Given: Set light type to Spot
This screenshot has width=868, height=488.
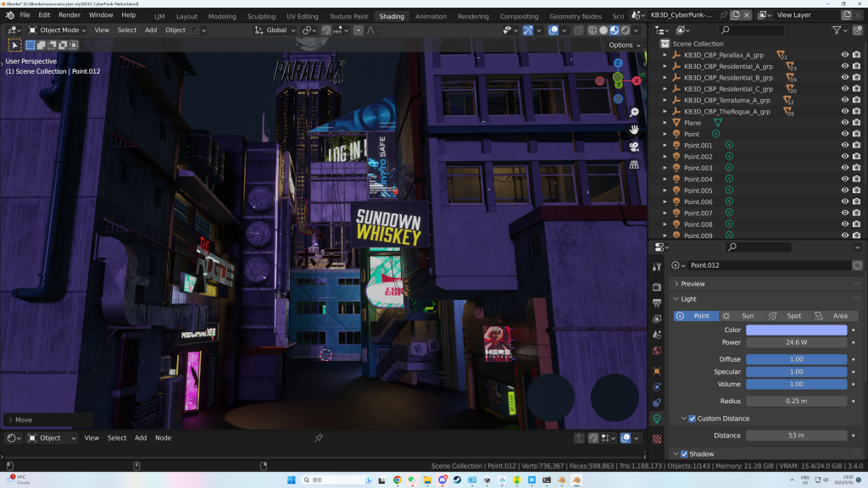Looking at the screenshot, I should coord(787,316).
